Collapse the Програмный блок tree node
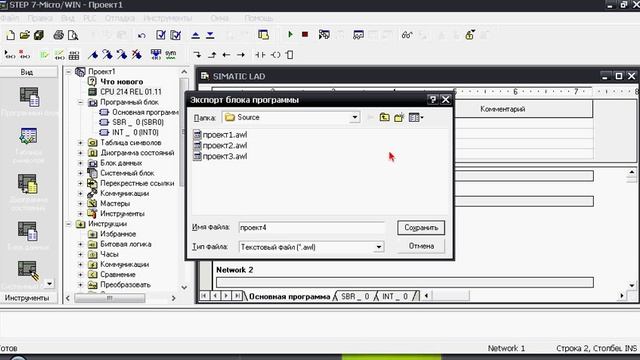 click(x=80, y=102)
